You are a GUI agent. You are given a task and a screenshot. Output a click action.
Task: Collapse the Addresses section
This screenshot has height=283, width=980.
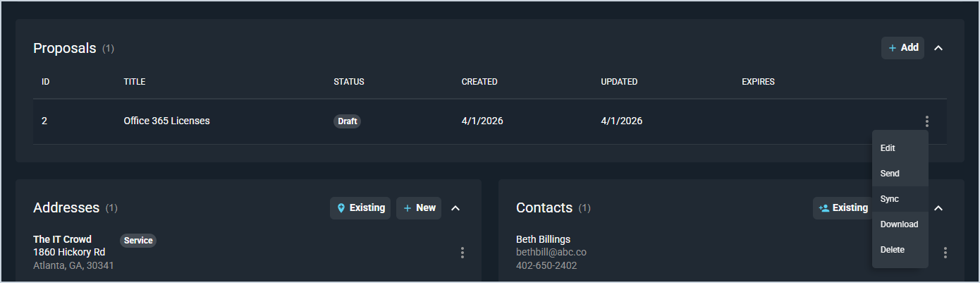455,208
